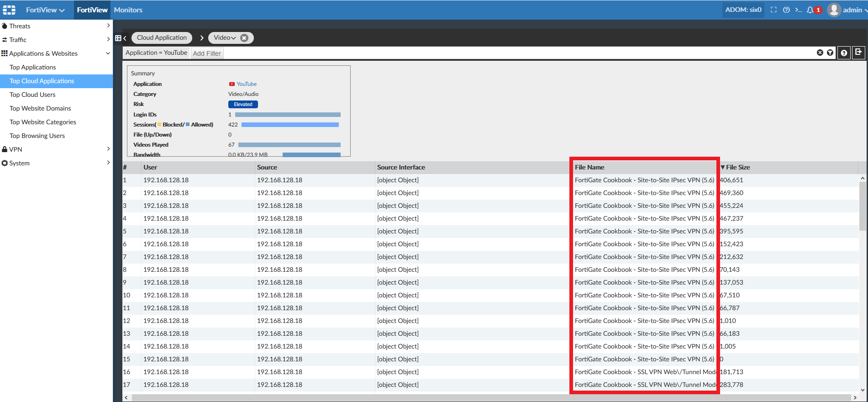Open the help icon in top bar
The width and height of the screenshot is (868, 402).
pyautogui.click(x=786, y=10)
